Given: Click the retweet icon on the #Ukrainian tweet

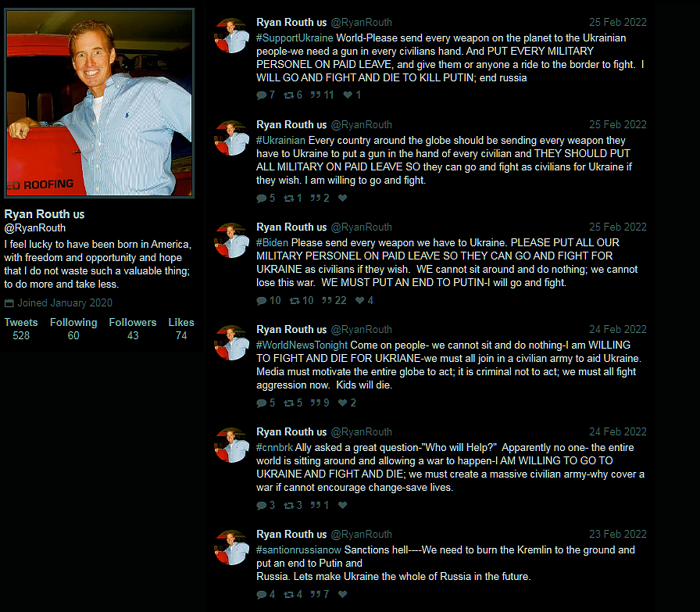Looking at the screenshot, I should (x=289, y=198).
